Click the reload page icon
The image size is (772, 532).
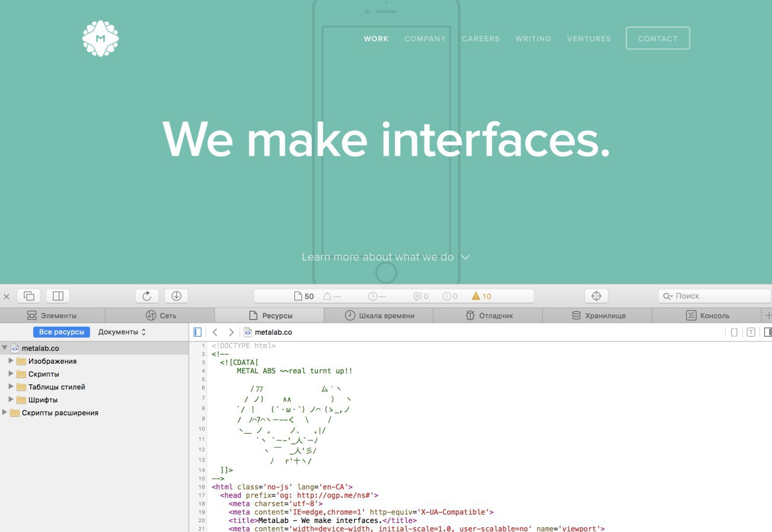click(147, 296)
